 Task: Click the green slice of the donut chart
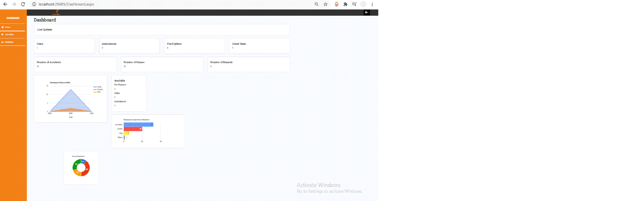(76, 164)
